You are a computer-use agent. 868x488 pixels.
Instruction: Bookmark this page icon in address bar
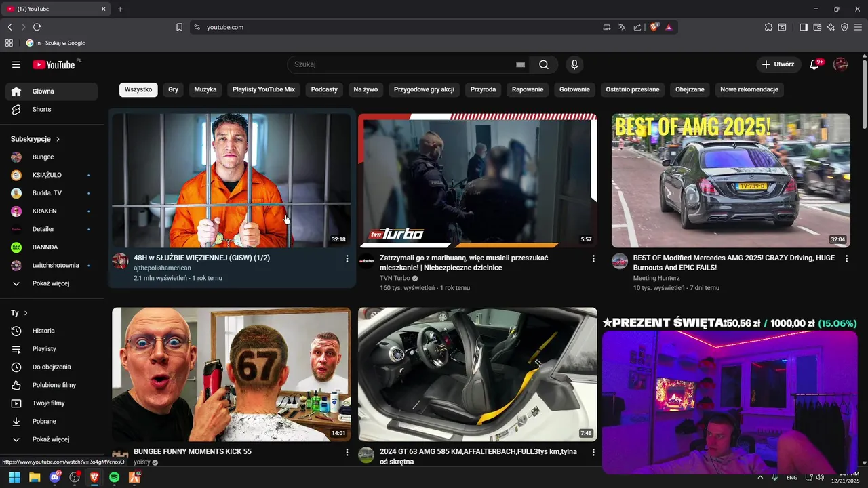click(x=179, y=27)
